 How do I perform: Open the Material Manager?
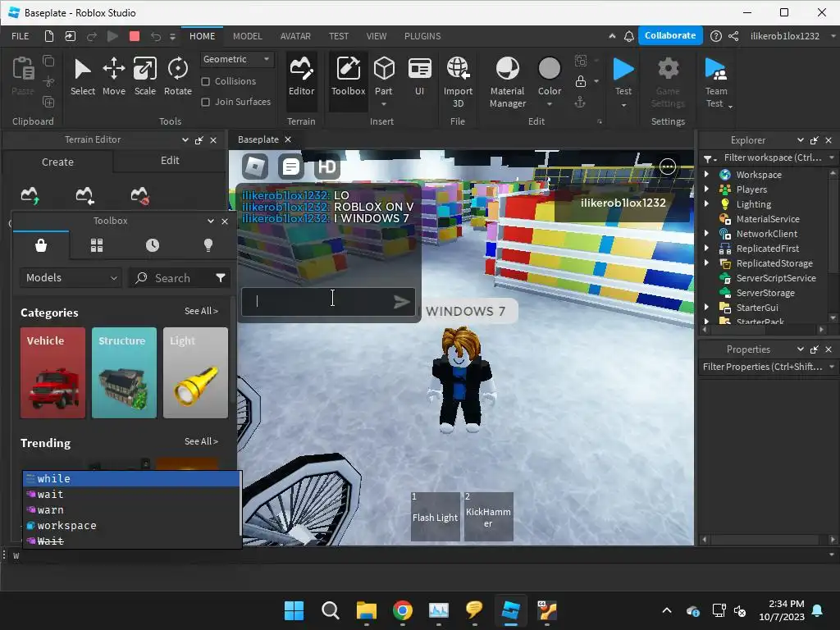[x=507, y=83]
